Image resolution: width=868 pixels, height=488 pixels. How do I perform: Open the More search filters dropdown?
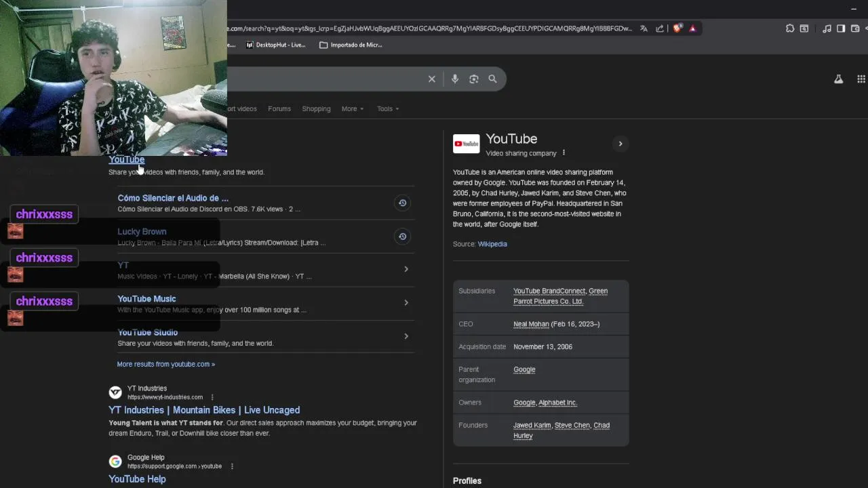tap(353, 109)
